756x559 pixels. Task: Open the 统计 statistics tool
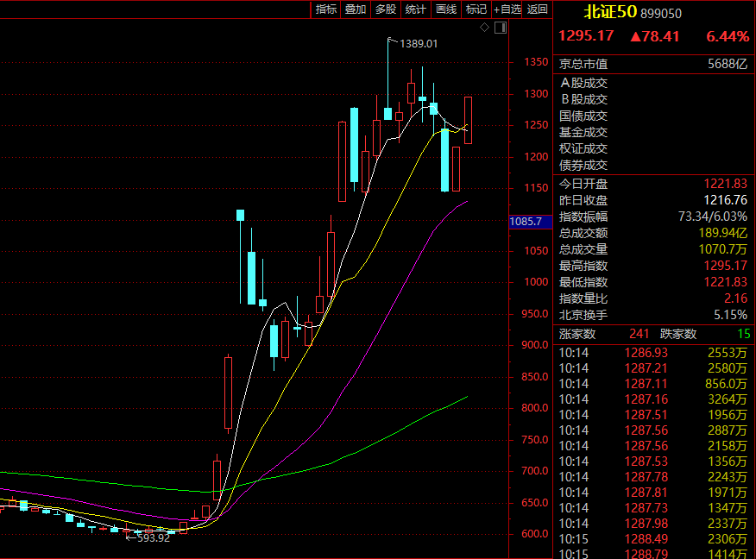click(415, 9)
